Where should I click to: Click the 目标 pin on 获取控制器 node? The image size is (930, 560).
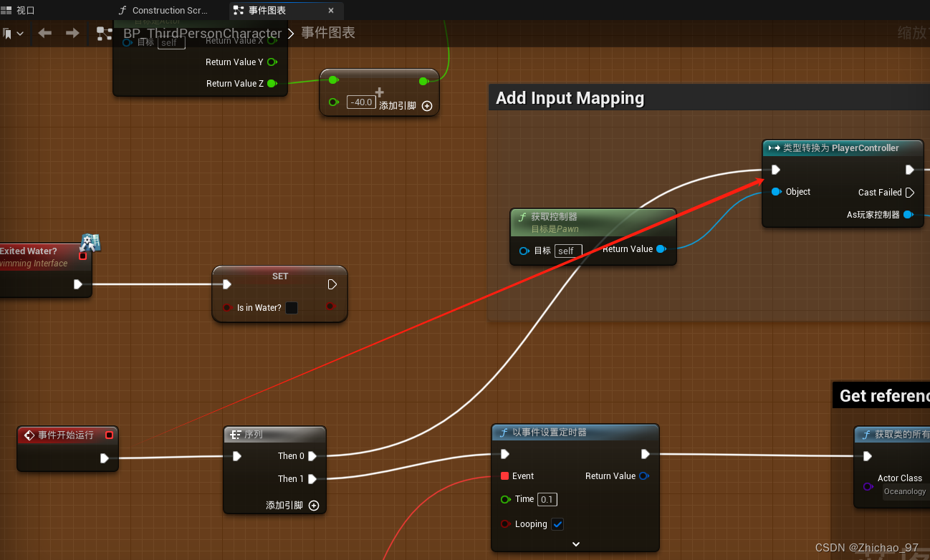click(524, 251)
